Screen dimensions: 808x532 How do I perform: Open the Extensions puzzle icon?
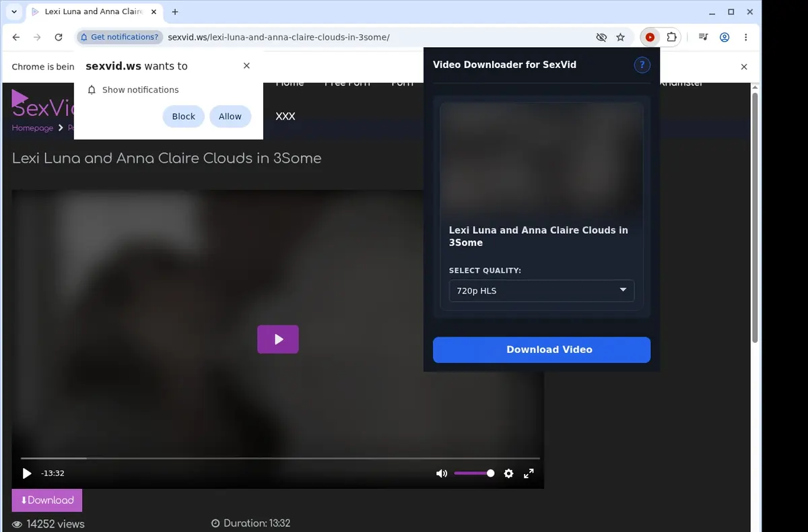click(x=671, y=37)
